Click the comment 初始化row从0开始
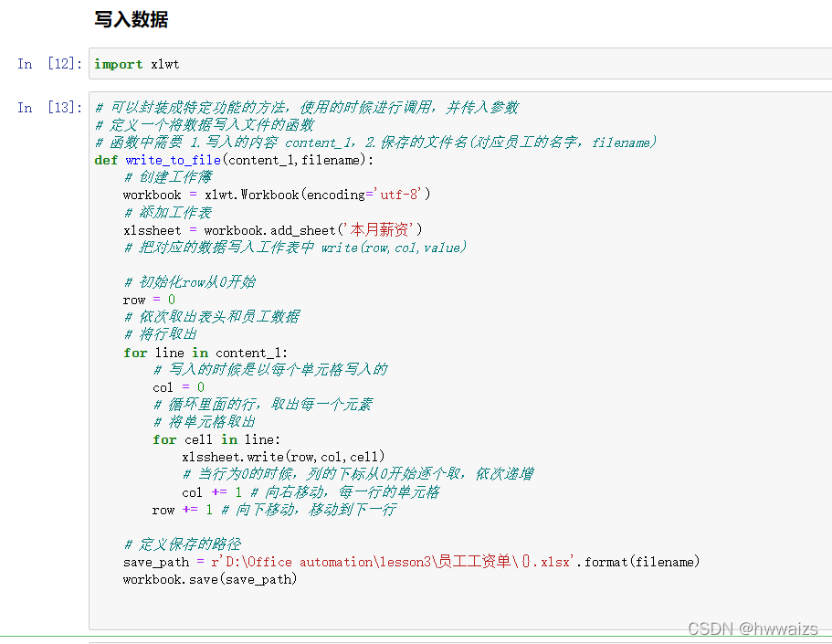This screenshot has height=644, width=832. pyautogui.click(x=190, y=282)
